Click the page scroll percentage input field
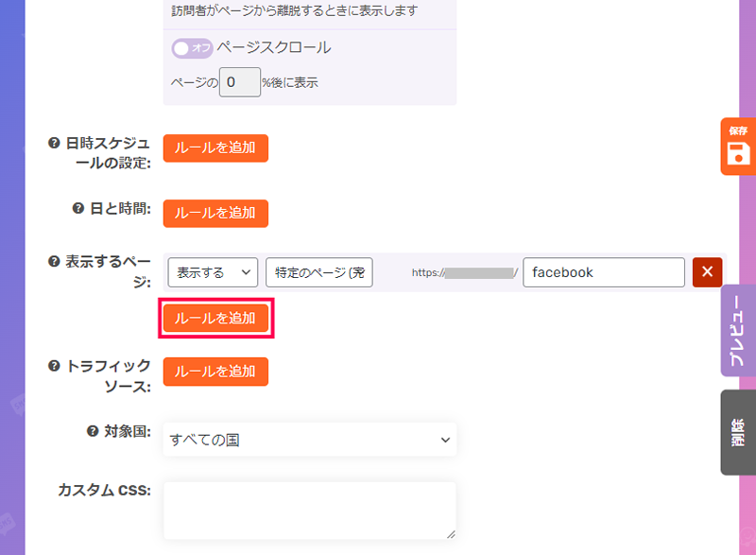This screenshot has width=756, height=555. [240, 82]
